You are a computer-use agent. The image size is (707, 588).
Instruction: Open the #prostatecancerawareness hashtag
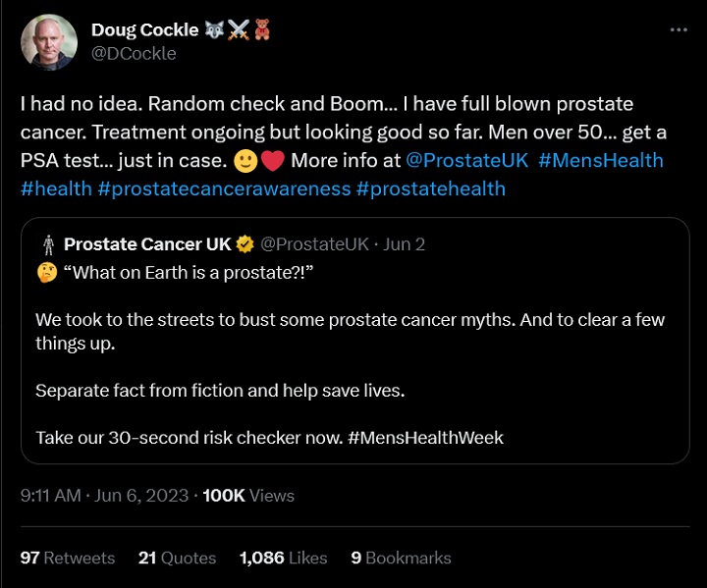224,187
